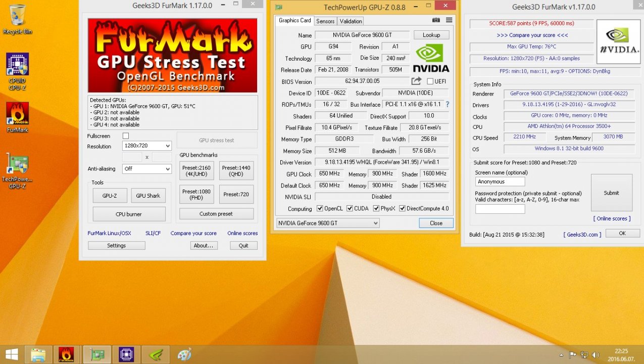Open SLI/CF link
The image size is (644, 364).
[x=153, y=233]
